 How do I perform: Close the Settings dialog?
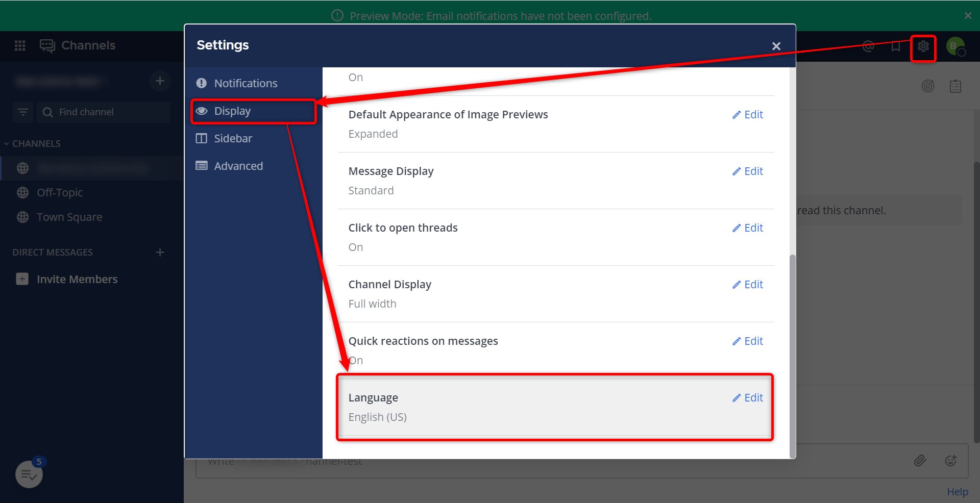pos(776,46)
